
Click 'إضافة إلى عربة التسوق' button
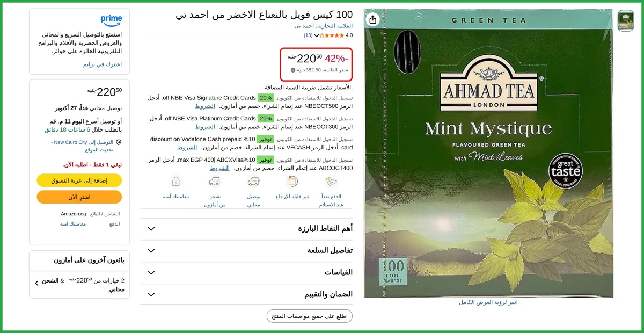79,180
